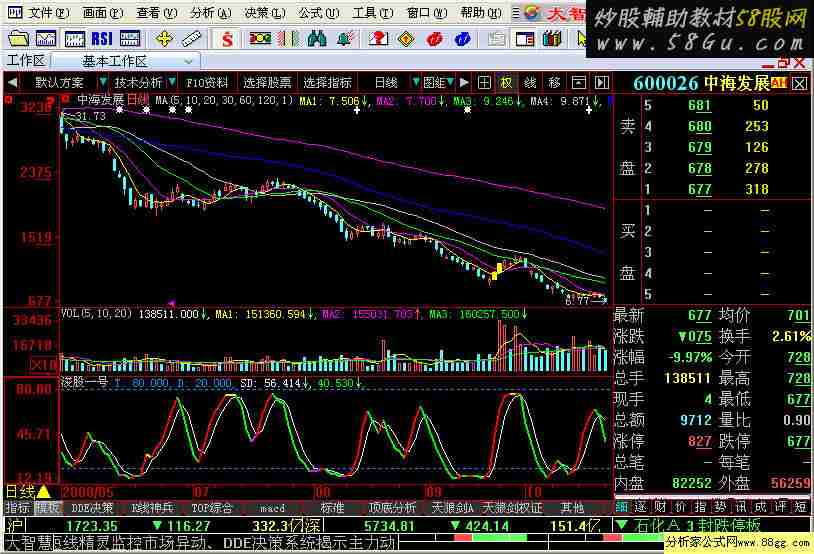Click the red round information icon

point(434,38)
